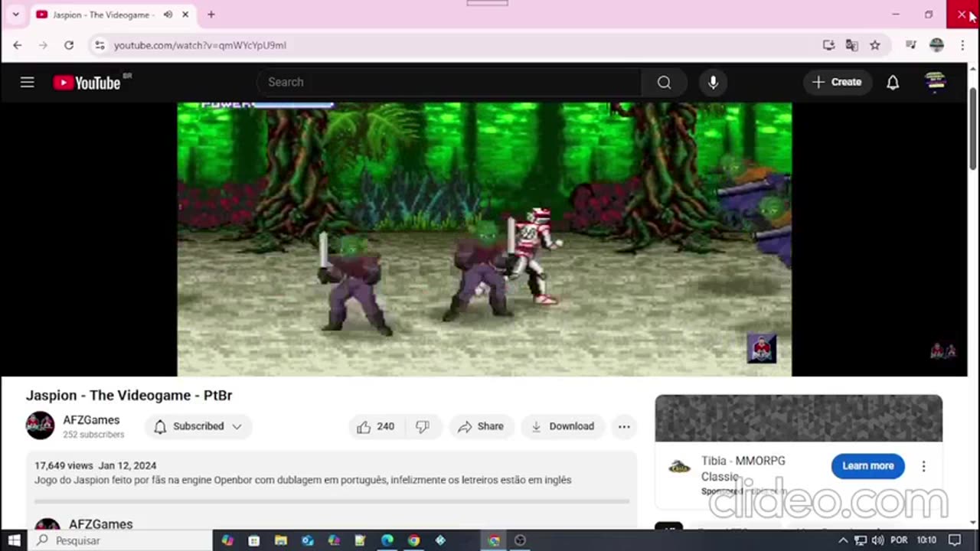The height and width of the screenshot is (551, 980).
Task: Open more actions menu beside Download
Action: click(x=624, y=426)
